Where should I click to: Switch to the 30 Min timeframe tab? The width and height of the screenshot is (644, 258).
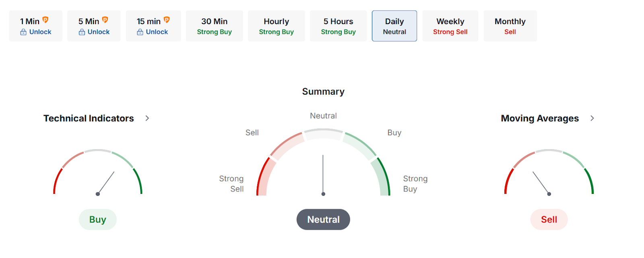214,26
